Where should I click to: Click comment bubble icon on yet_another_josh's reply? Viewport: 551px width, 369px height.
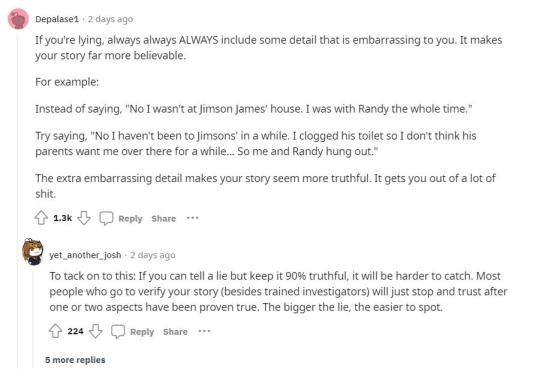tap(118, 331)
